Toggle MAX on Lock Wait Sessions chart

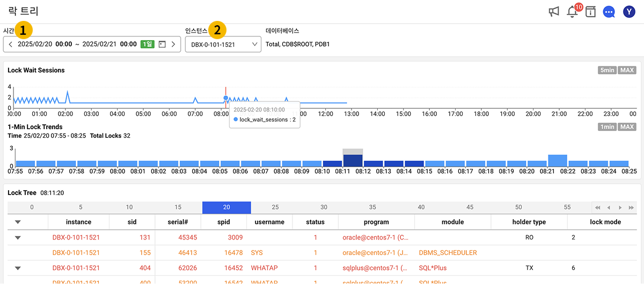627,70
